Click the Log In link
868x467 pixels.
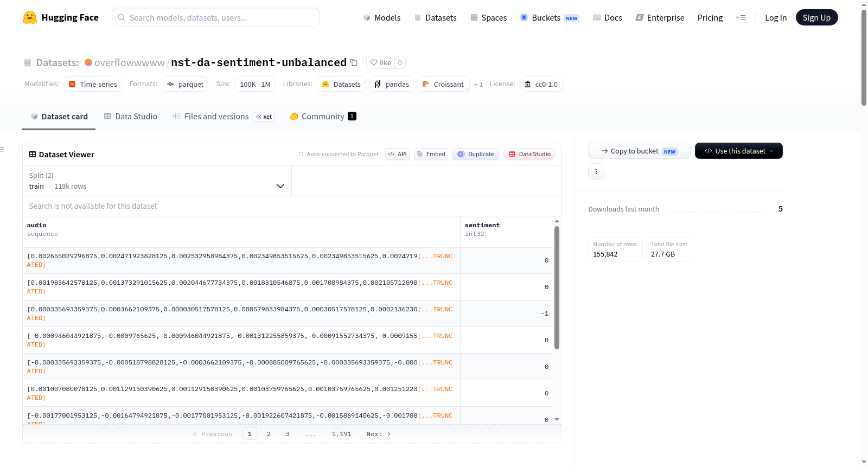(x=776, y=17)
